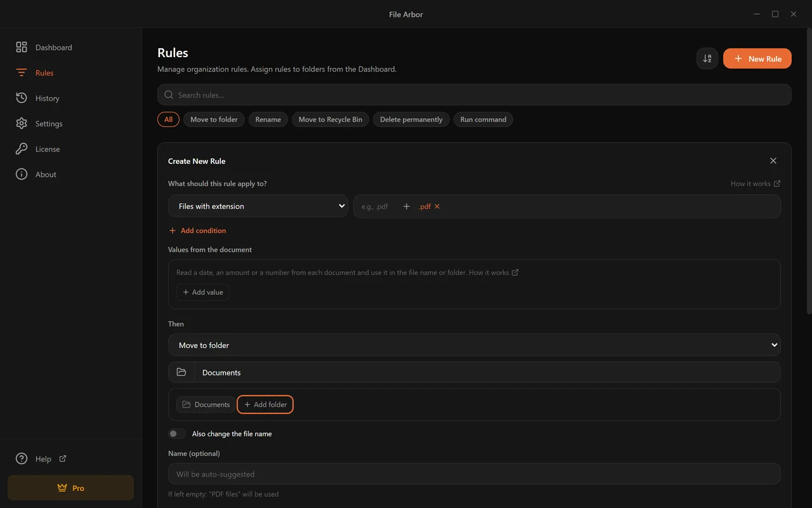Filter rules by Rename

pos(268,119)
